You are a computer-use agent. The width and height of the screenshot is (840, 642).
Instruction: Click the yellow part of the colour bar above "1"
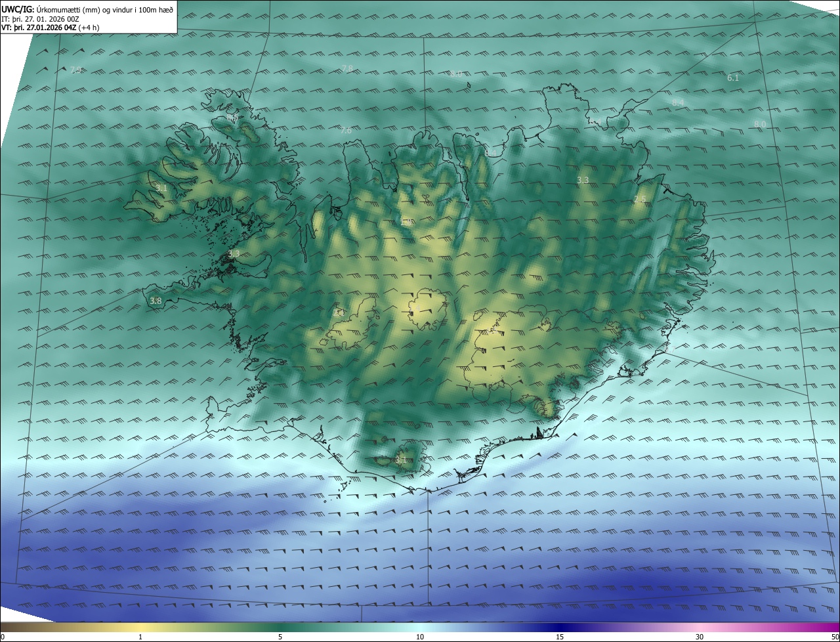(x=140, y=627)
